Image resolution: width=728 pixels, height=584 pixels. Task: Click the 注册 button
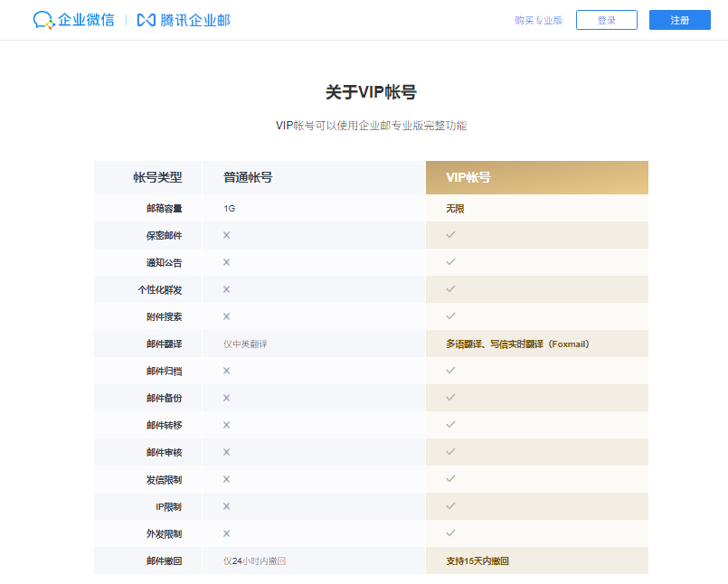(x=680, y=20)
